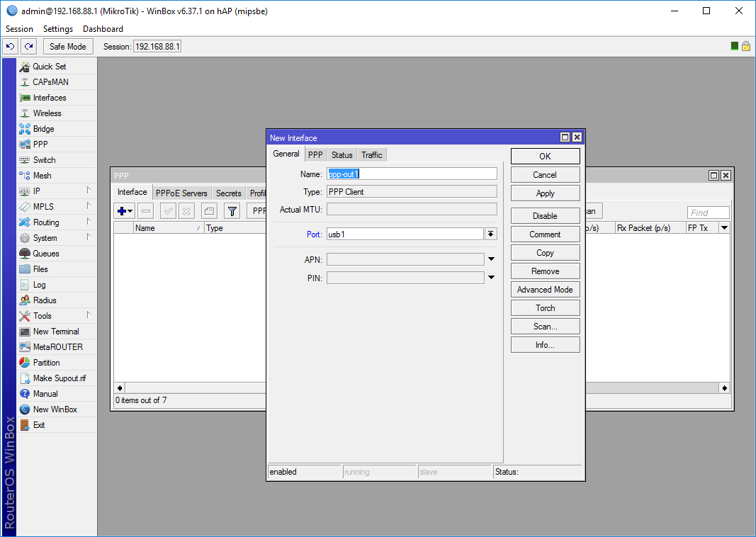Click Apply button
756x537 pixels.
[546, 193]
